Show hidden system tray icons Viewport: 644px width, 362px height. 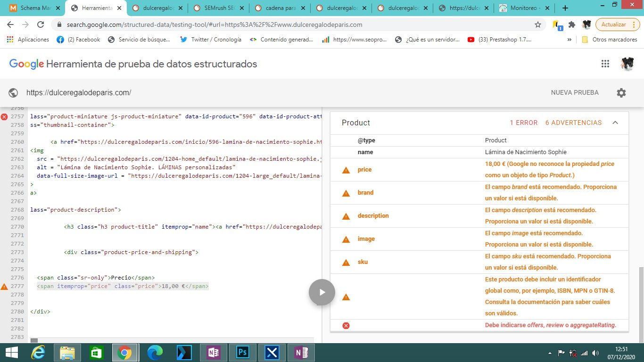pyautogui.click(x=550, y=353)
